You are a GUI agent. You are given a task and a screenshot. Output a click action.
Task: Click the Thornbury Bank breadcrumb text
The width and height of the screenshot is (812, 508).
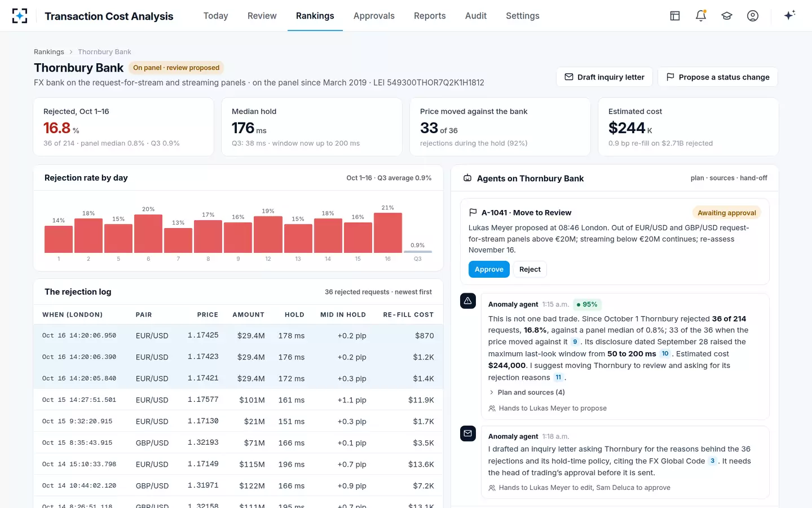(x=104, y=52)
